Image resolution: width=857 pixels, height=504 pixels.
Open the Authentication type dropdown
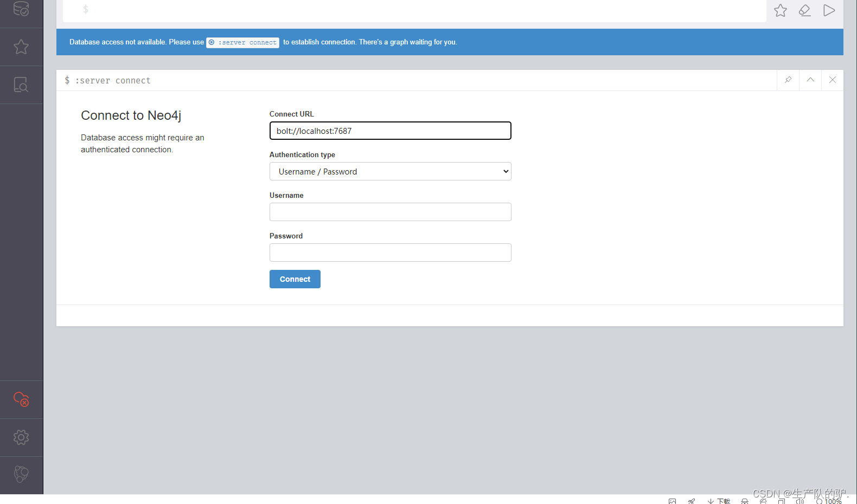click(391, 171)
